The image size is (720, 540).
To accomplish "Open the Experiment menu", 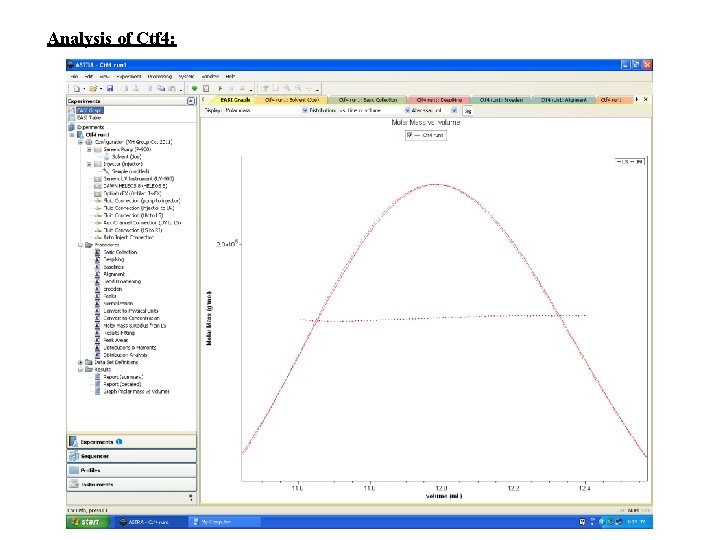I will coord(129,76).
